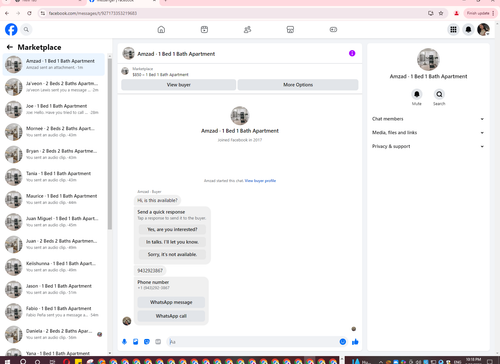Open the purple conversation info icon
The width and height of the screenshot is (500, 364).
[352, 53]
